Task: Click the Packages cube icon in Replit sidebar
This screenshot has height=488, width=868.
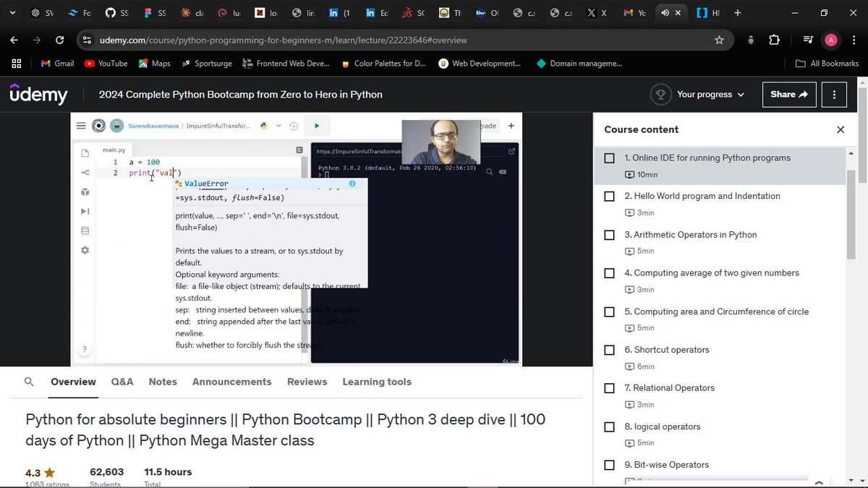Action: pyautogui.click(x=85, y=192)
